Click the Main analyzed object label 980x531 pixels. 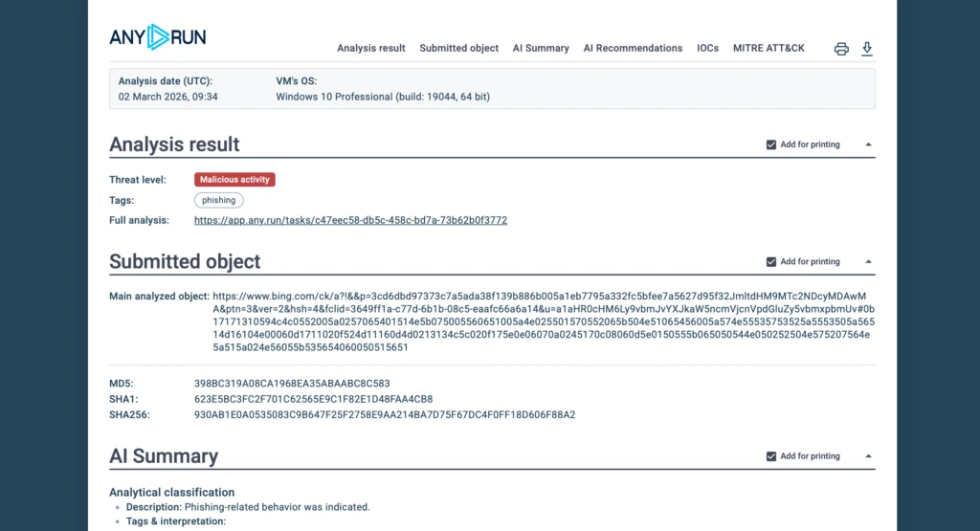click(160, 296)
